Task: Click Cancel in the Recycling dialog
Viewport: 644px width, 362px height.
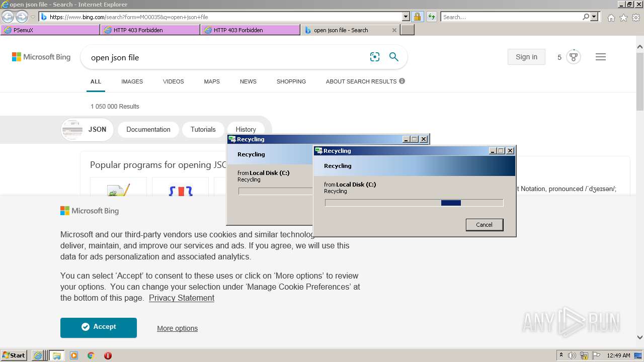Action: pos(484,225)
